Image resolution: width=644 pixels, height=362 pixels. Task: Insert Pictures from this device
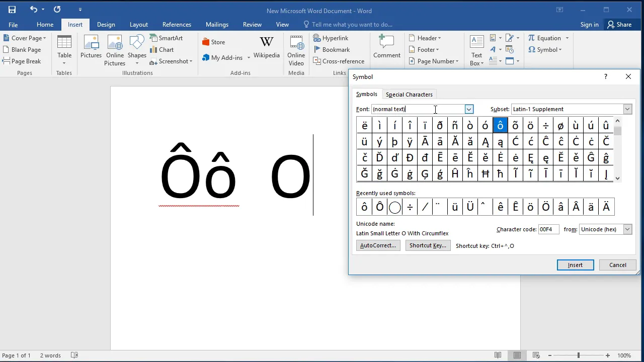91,47
